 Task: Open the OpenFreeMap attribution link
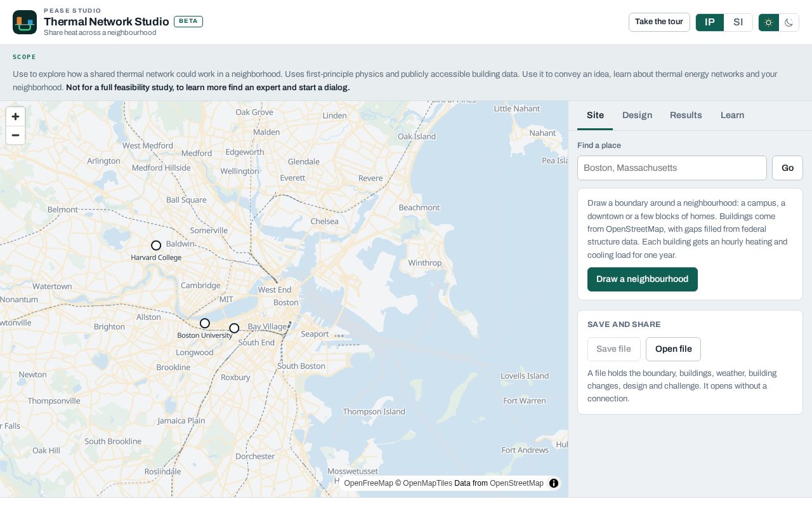click(x=369, y=483)
